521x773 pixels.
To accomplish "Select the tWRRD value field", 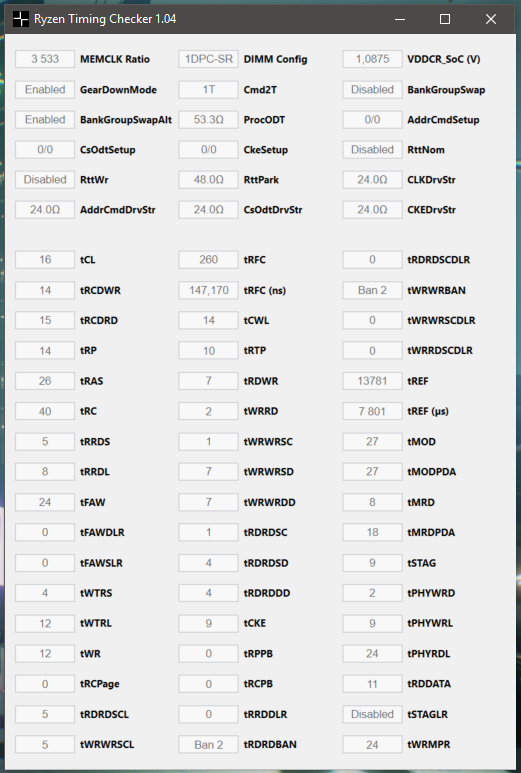I will pos(208,412).
